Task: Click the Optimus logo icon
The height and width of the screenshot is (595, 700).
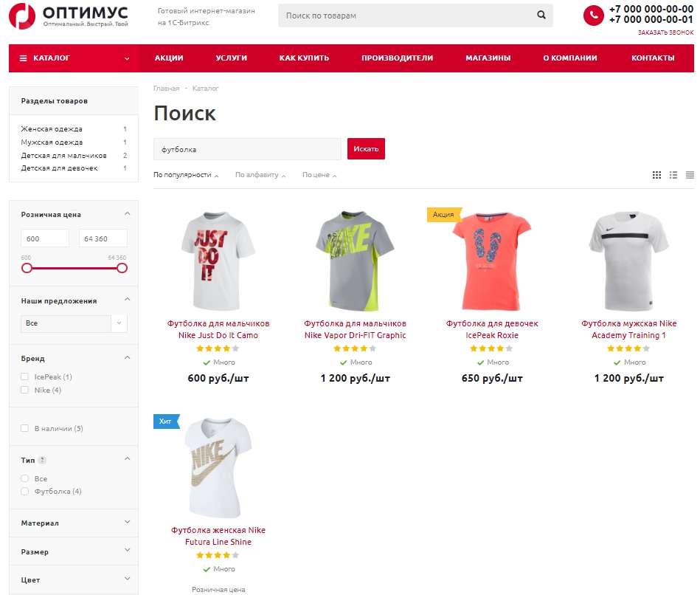Action: [x=22, y=16]
